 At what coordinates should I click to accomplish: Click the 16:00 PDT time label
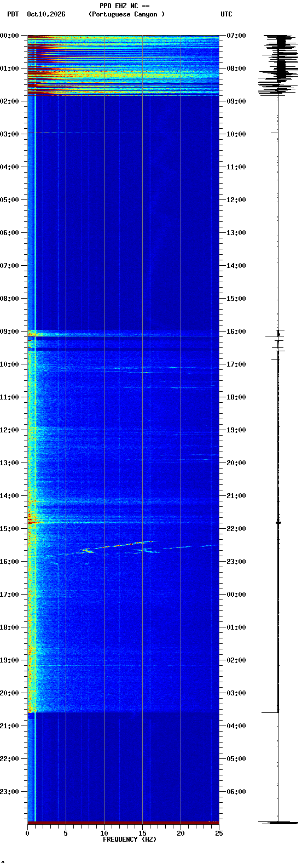click(x=10, y=562)
